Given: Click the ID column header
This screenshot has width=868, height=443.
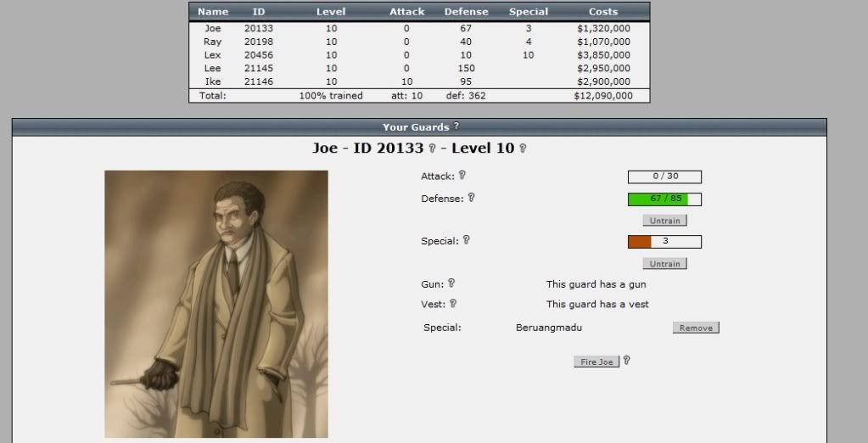Looking at the screenshot, I should pos(259,12).
